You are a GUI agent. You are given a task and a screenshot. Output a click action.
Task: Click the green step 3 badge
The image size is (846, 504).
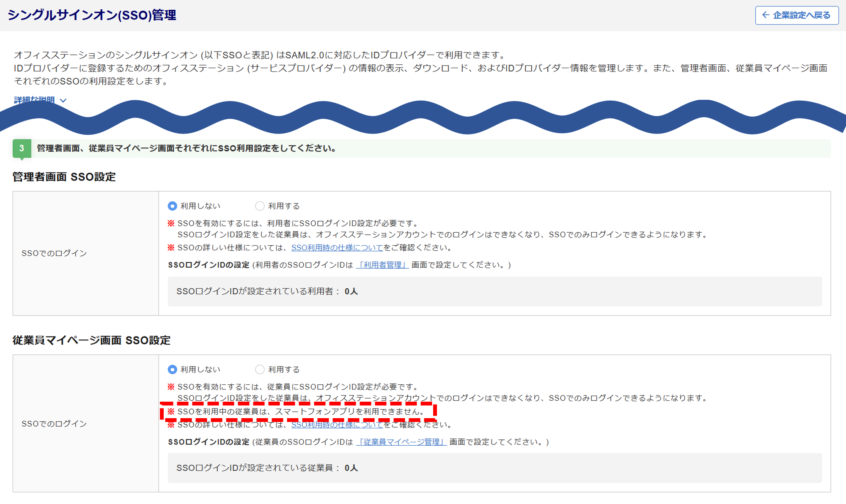[22, 148]
